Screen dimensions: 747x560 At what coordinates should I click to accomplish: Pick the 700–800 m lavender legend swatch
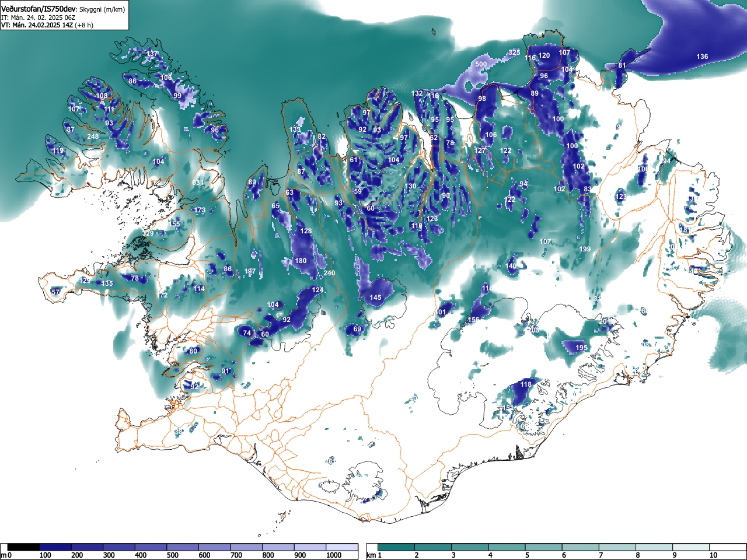click(x=246, y=547)
